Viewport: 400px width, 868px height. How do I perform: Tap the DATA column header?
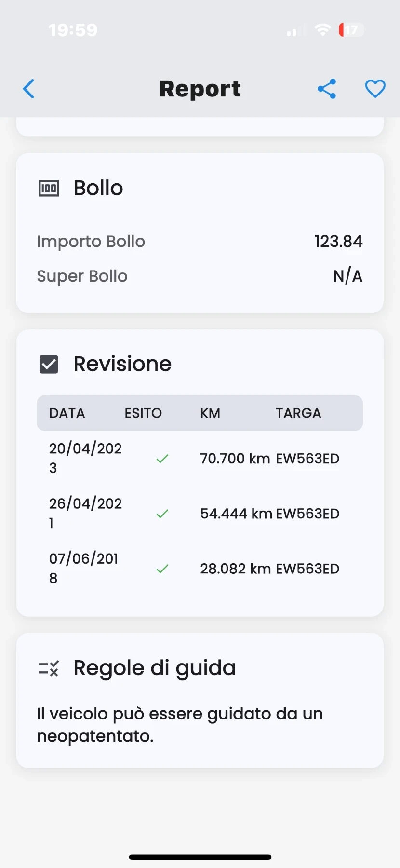tap(67, 413)
